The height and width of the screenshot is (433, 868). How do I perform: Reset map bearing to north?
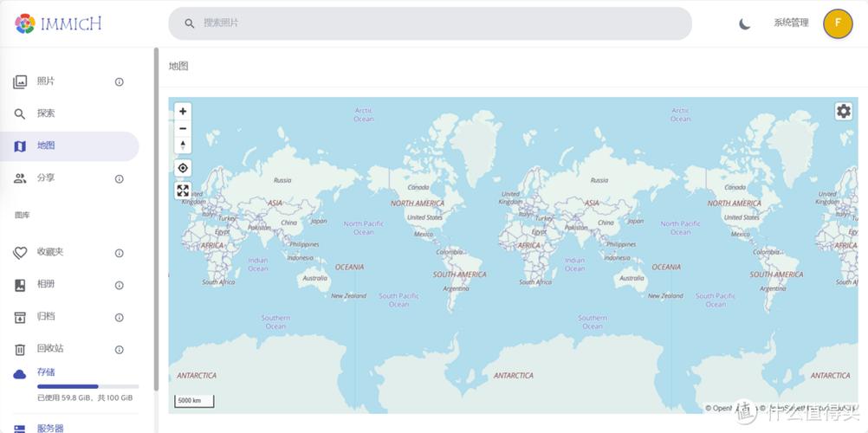(x=183, y=145)
